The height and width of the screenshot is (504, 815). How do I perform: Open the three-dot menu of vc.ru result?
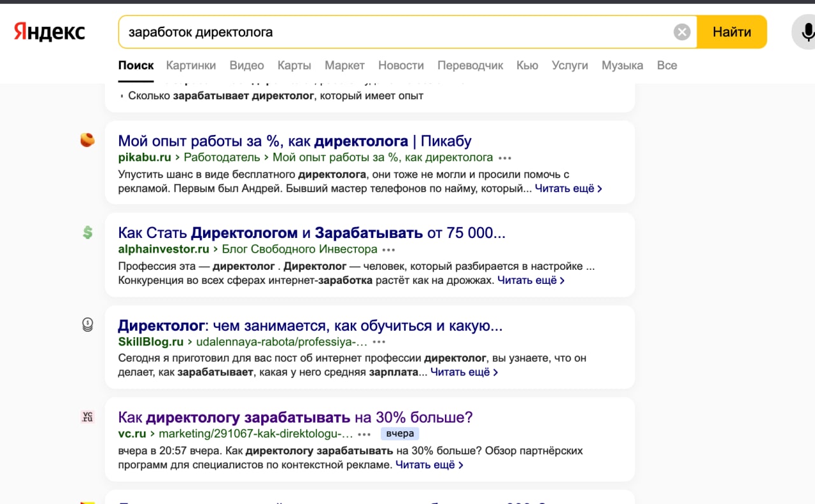coord(364,435)
